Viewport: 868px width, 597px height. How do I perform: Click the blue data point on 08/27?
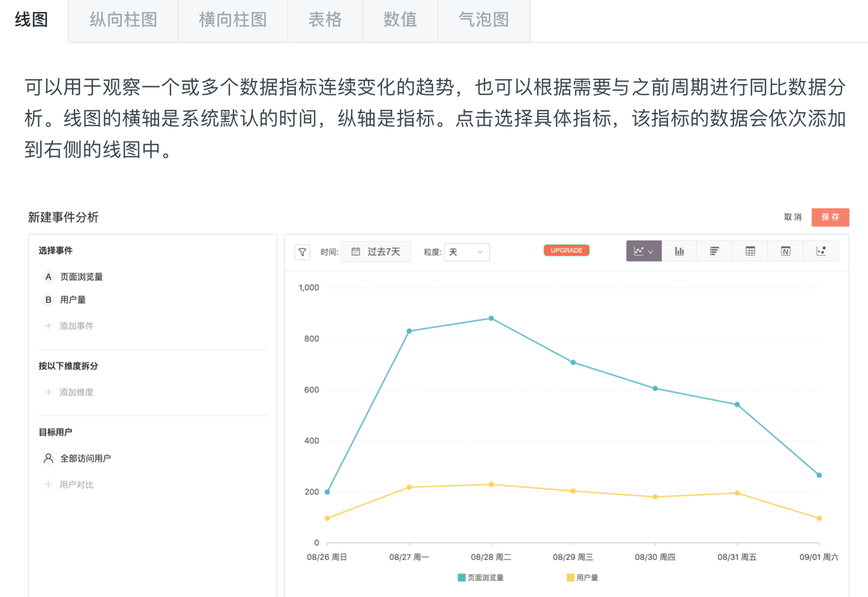click(409, 331)
